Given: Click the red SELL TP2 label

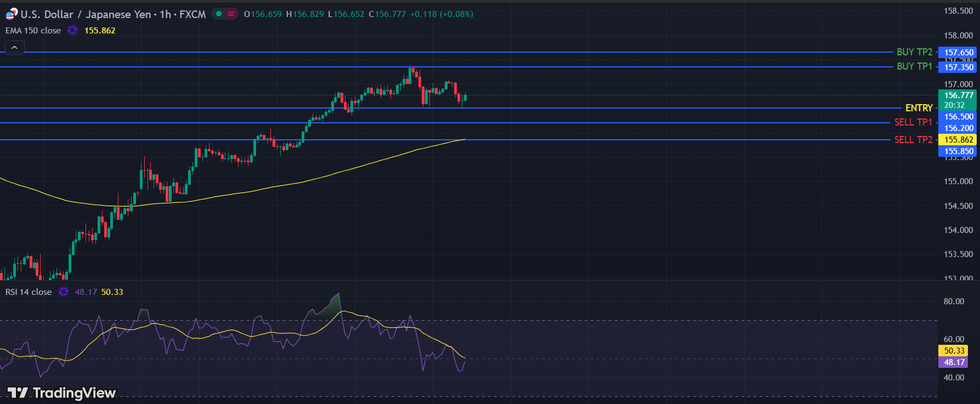Looking at the screenshot, I should pyautogui.click(x=913, y=140).
